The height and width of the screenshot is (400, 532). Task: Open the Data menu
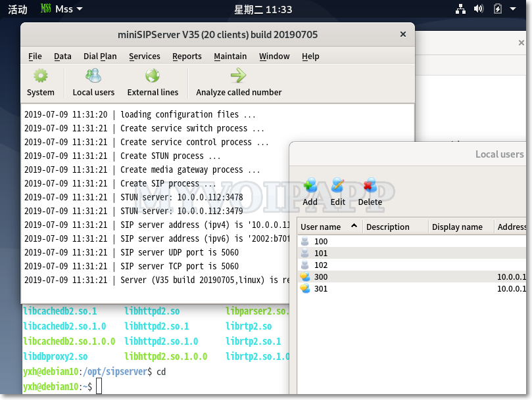click(62, 56)
